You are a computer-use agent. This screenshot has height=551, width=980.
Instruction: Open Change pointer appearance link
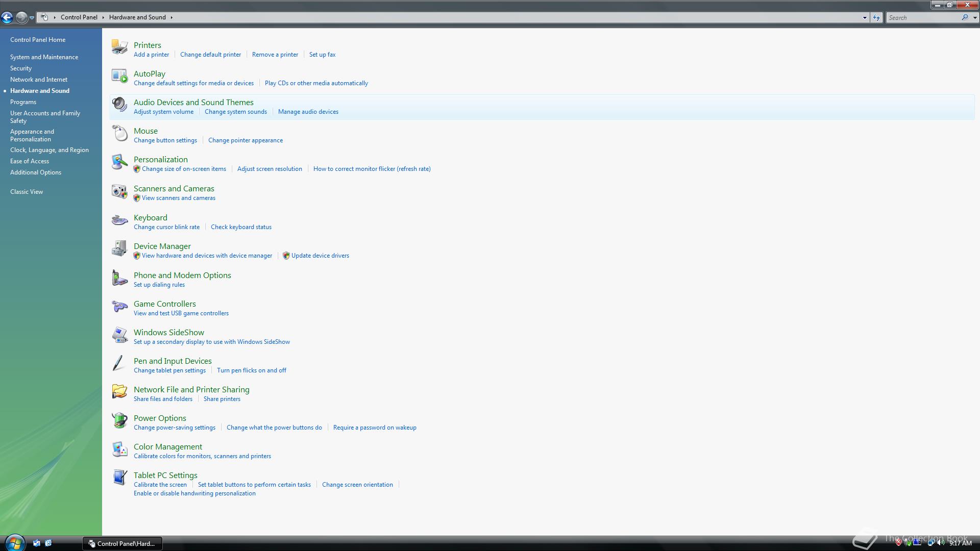coord(246,140)
